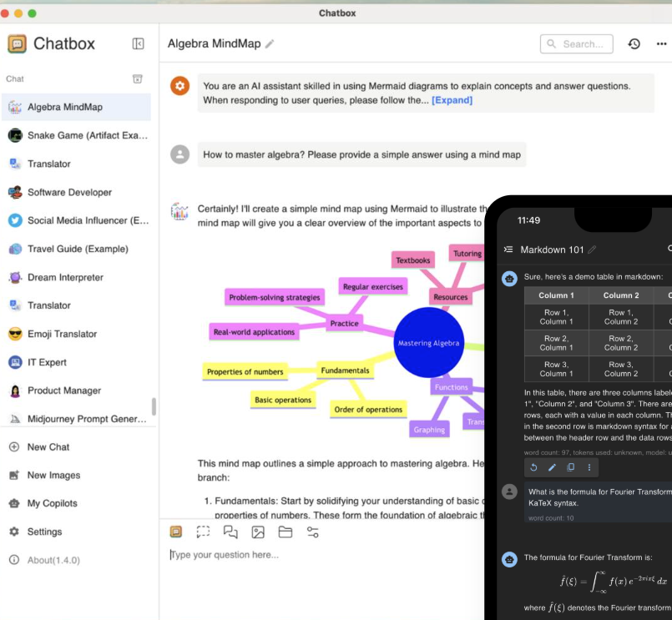Viewport: 672px width, 620px height.
Task: Open conversation settings sliders icon
Action: (x=312, y=532)
